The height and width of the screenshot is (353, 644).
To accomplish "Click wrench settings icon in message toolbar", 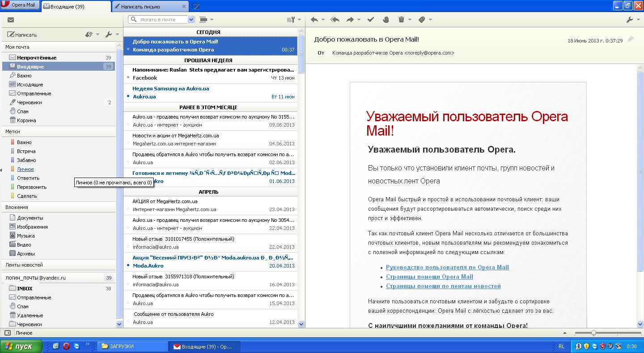I will click(630, 20).
